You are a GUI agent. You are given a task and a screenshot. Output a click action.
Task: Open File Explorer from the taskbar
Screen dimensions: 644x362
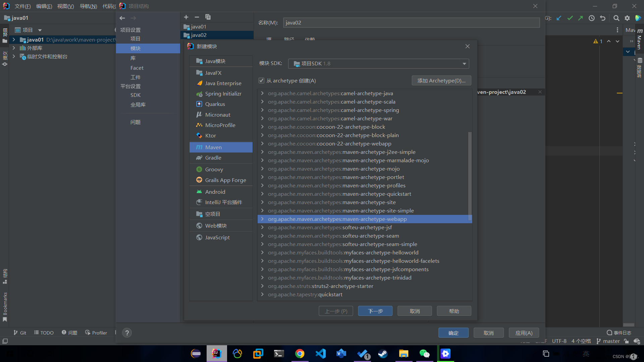tap(404, 354)
